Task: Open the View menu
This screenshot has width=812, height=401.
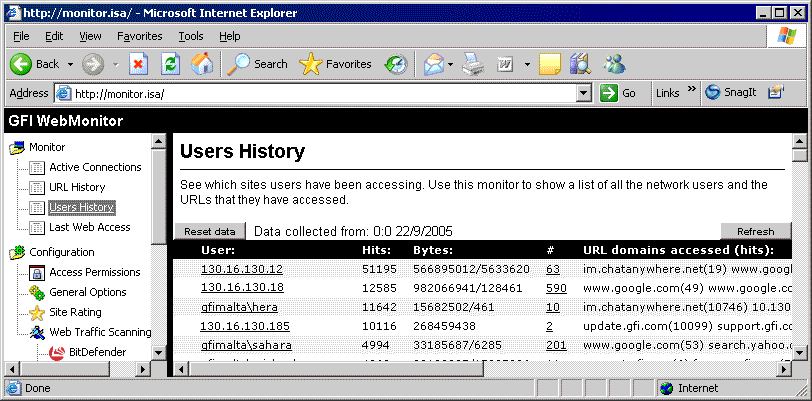Action: 90,36
